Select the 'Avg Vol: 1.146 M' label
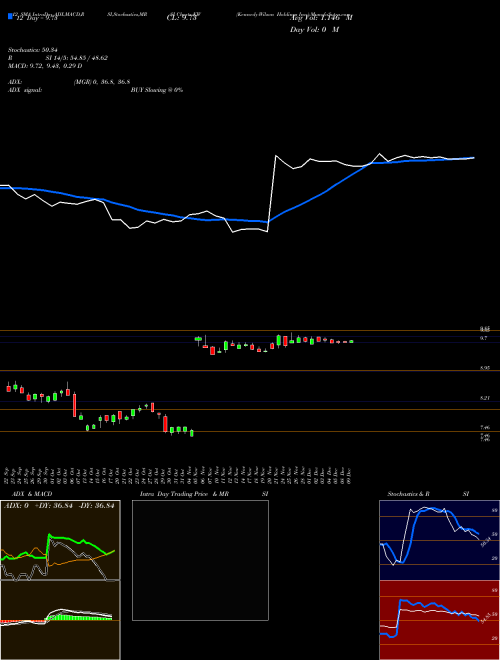500x660 pixels. [321, 18]
